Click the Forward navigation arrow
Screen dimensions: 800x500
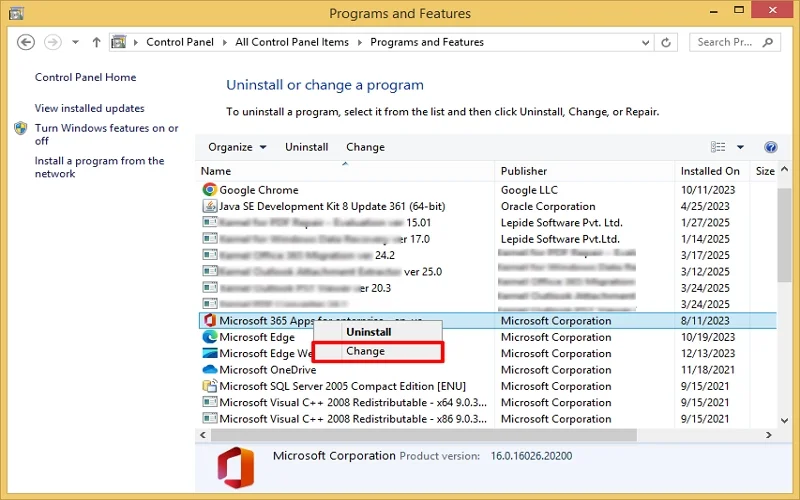(53, 42)
